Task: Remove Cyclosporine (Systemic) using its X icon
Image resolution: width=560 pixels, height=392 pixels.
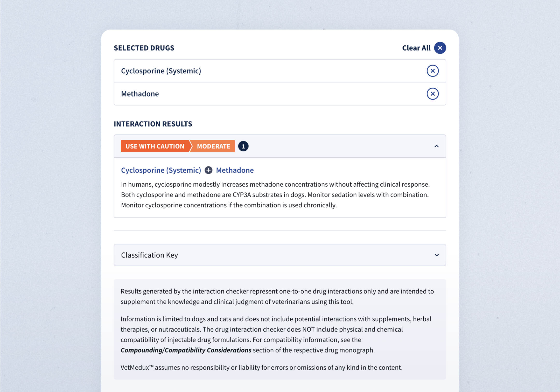Action: pos(432,71)
